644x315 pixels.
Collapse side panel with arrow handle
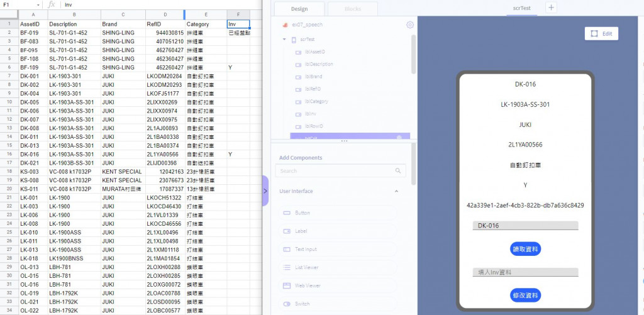(265, 191)
